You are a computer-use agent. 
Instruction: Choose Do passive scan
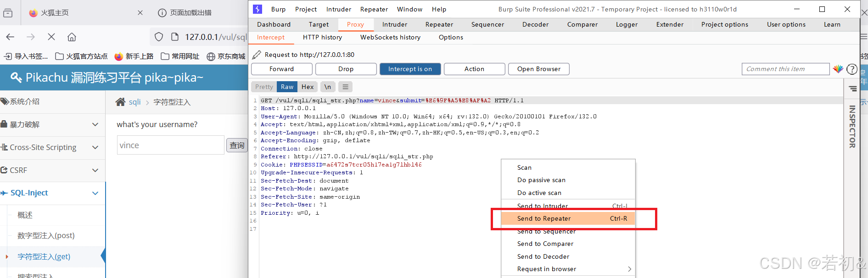coord(568,180)
